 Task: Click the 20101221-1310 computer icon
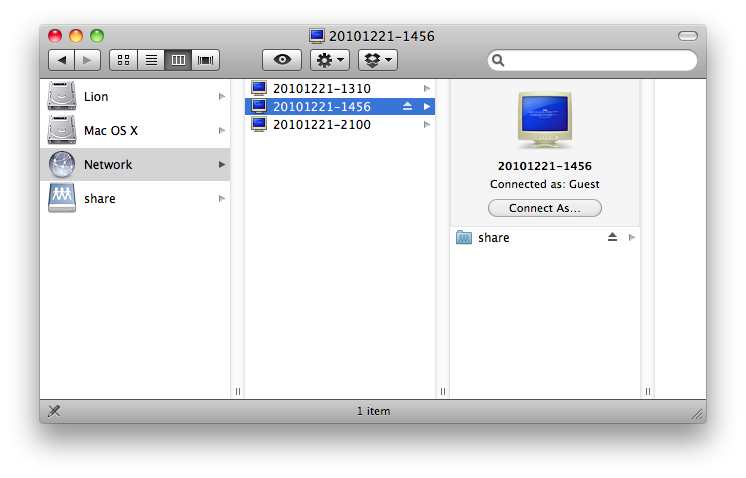259,88
